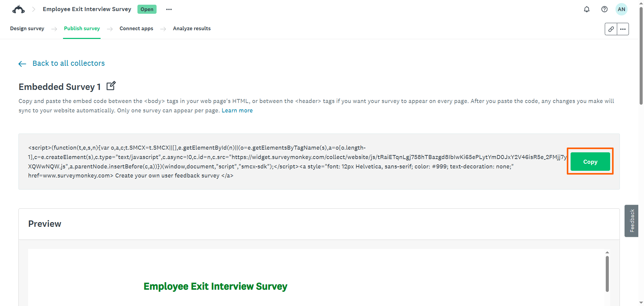
Task: Click the Employee Exit Interview Survey title
Action: pyautogui.click(x=87, y=9)
